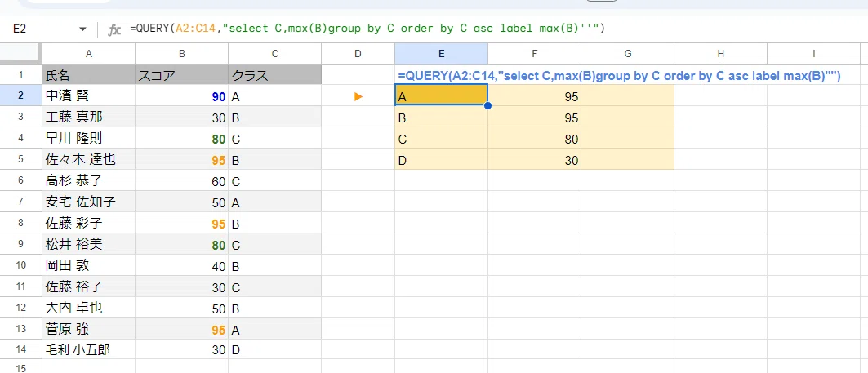Select the cell with 工藤 真那
The width and height of the screenshot is (868, 373).
(88, 118)
